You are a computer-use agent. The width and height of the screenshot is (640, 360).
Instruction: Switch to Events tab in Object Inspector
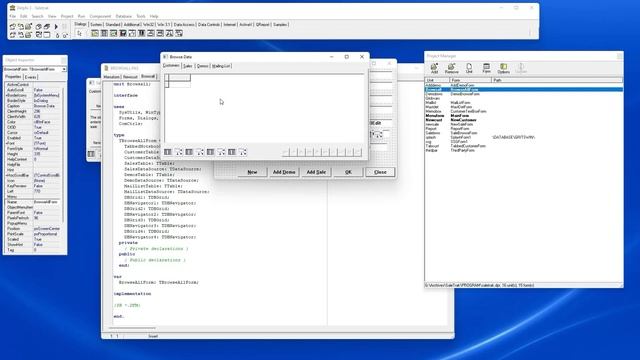tap(31, 77)
